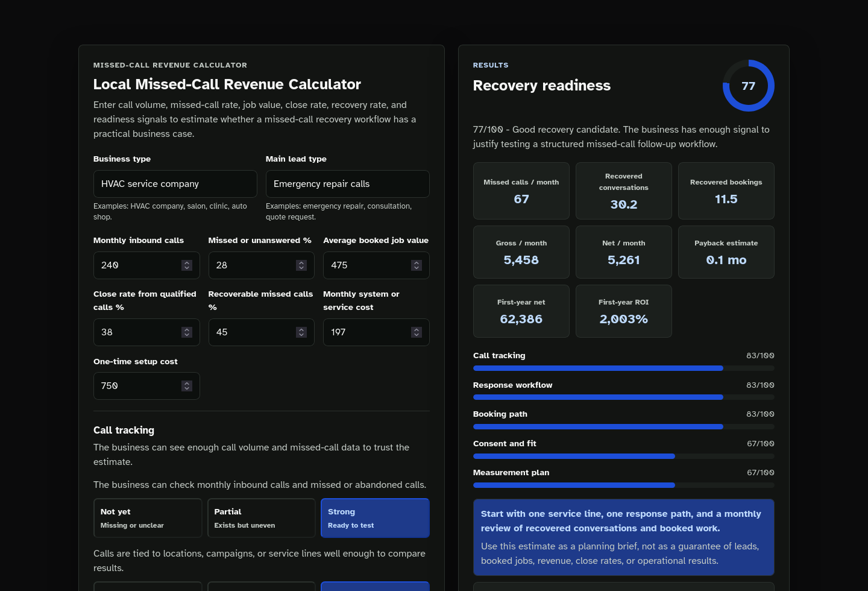Select the 'Strong' call tracking option
868x591 pixels.
tap(375, 518)
